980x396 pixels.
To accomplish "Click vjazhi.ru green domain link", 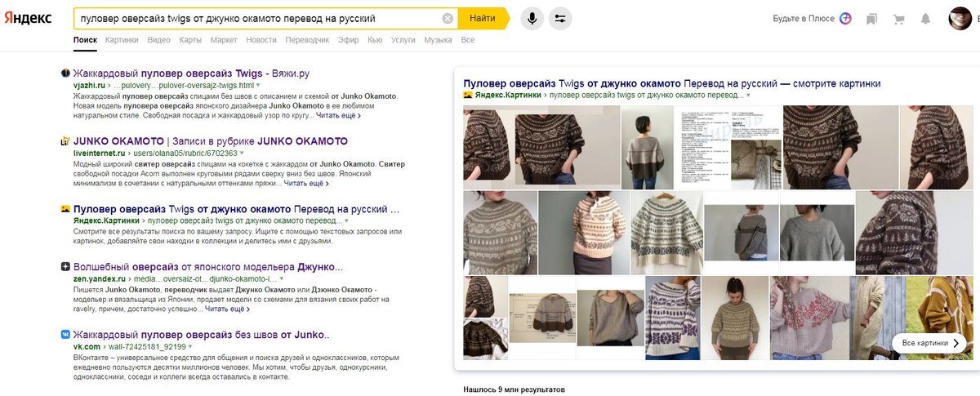I will [89, 85].
